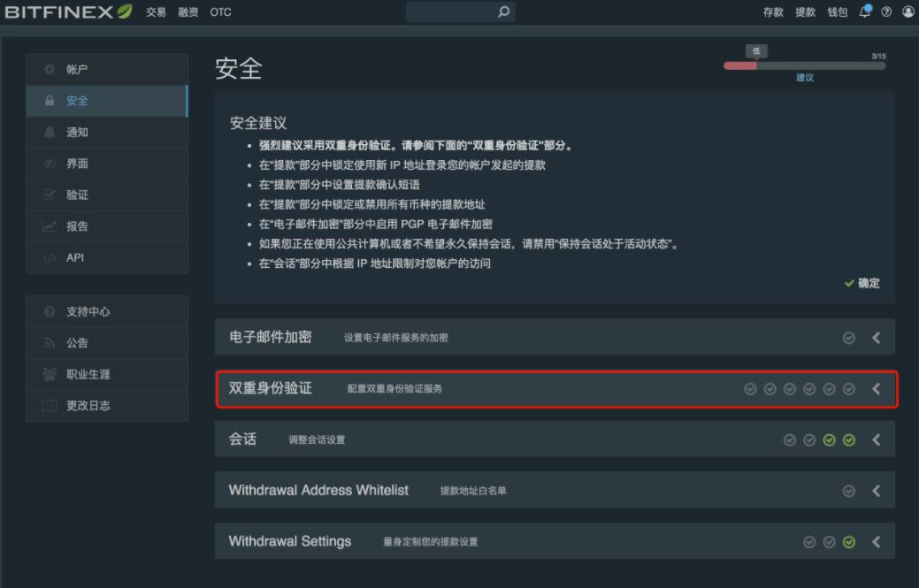Open the notifications bell icon
The width and height of the screenshot is (919, 588).
point(864,11)
